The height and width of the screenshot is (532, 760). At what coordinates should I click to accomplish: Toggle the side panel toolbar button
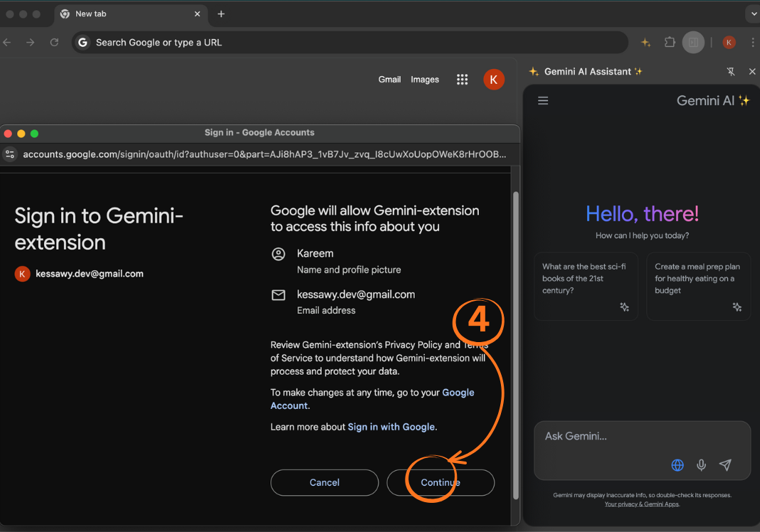[693, 43]
